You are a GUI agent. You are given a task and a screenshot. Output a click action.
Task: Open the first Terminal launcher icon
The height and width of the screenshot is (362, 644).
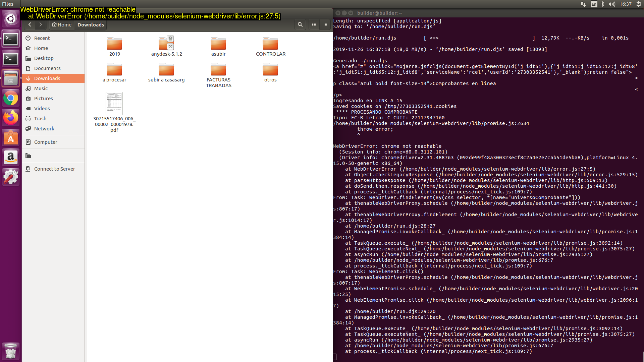coord(11,39)
